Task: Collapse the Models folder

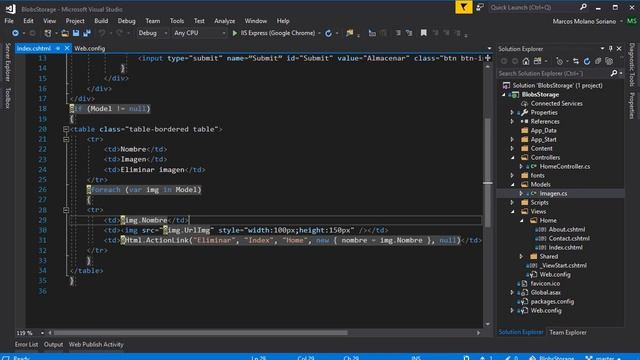Action: 512,184
